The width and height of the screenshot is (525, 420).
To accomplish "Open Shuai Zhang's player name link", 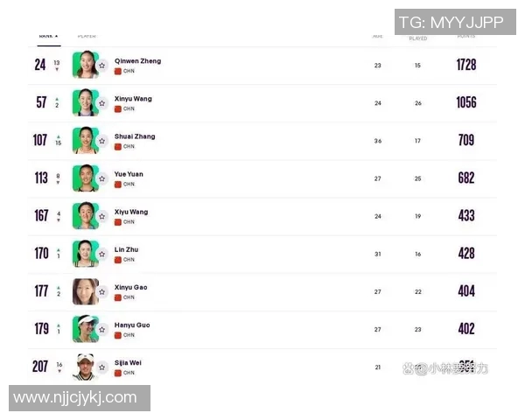I will [135, 136].
